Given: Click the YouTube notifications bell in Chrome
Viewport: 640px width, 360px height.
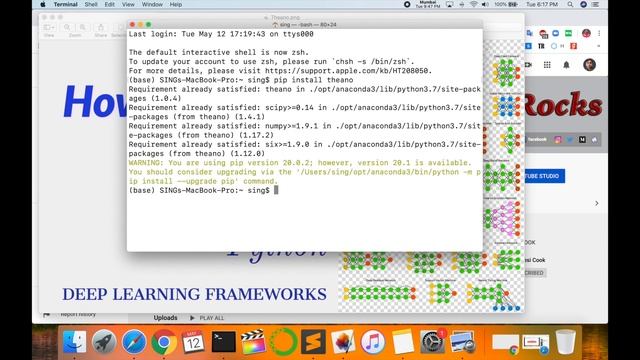Looking at the screenshot, I should pyautogui.click(x=566, y=65).
